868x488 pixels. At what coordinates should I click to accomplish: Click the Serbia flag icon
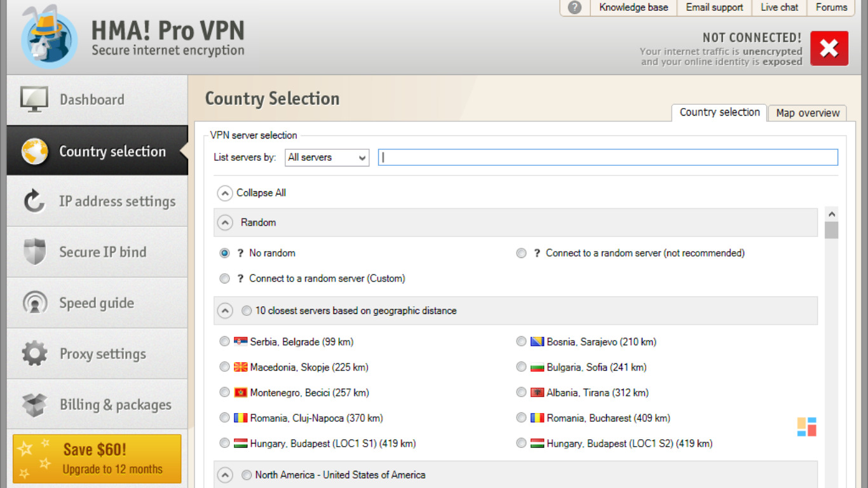tap(240, 342)
